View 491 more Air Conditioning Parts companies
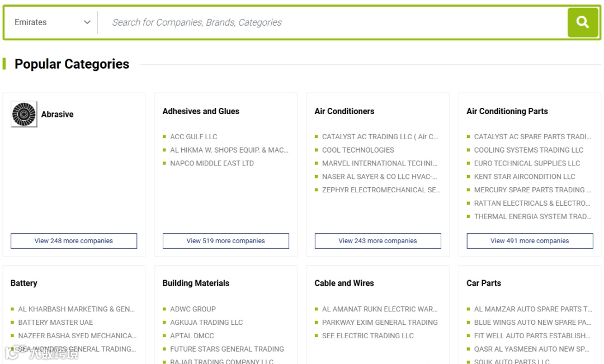 click(530, 241)
